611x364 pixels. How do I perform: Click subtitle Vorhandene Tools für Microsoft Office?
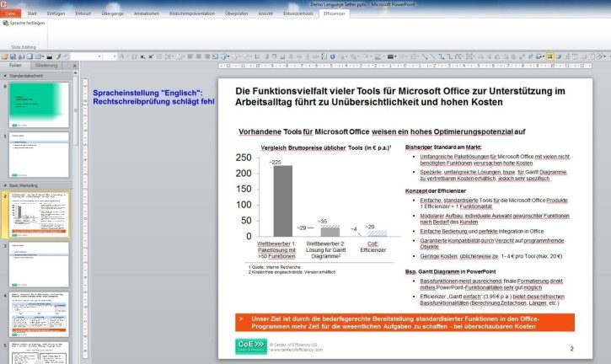382,131
